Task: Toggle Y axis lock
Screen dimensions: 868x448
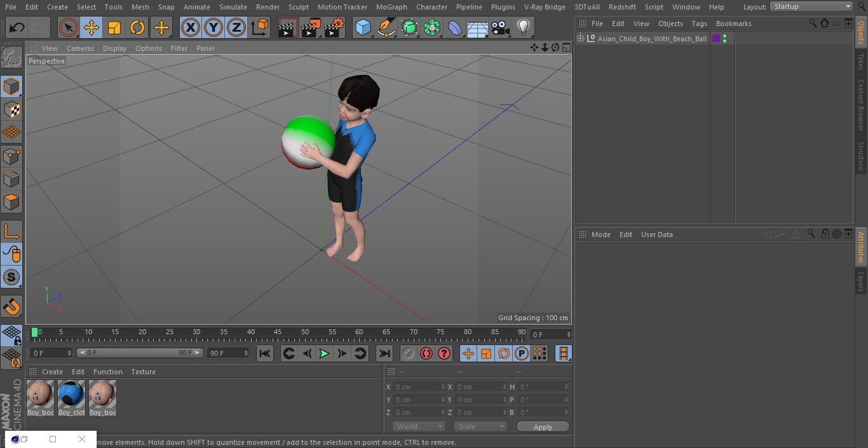Action: tap(214, 28)
